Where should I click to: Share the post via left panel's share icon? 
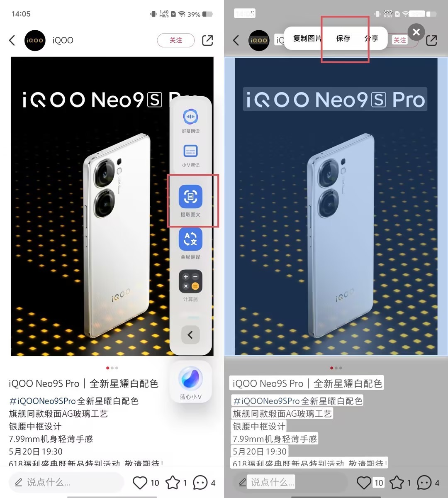(x=207, y=40)
